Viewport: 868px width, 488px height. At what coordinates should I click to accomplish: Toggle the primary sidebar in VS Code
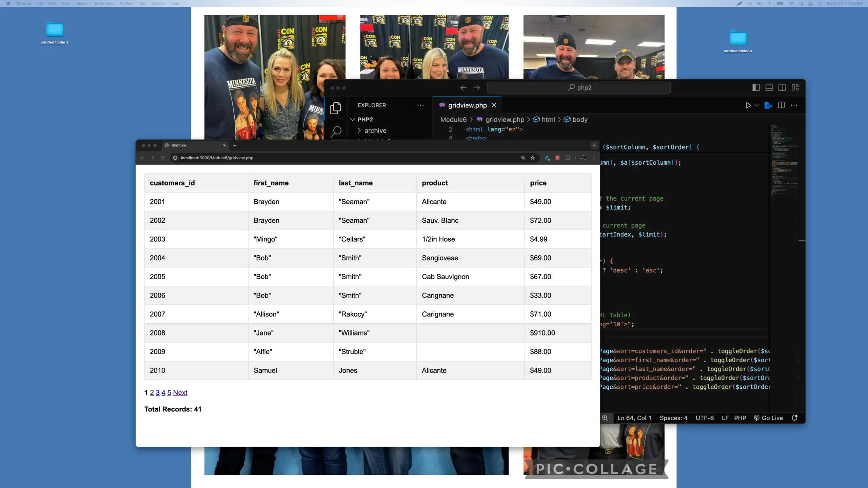point(755,87)
